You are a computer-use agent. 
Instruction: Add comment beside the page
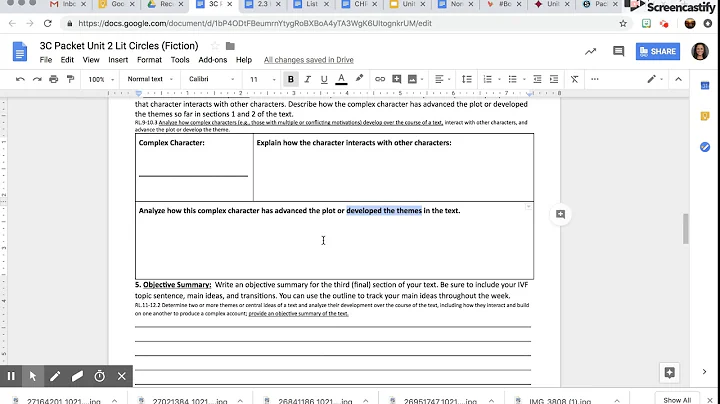click(560, 214)
